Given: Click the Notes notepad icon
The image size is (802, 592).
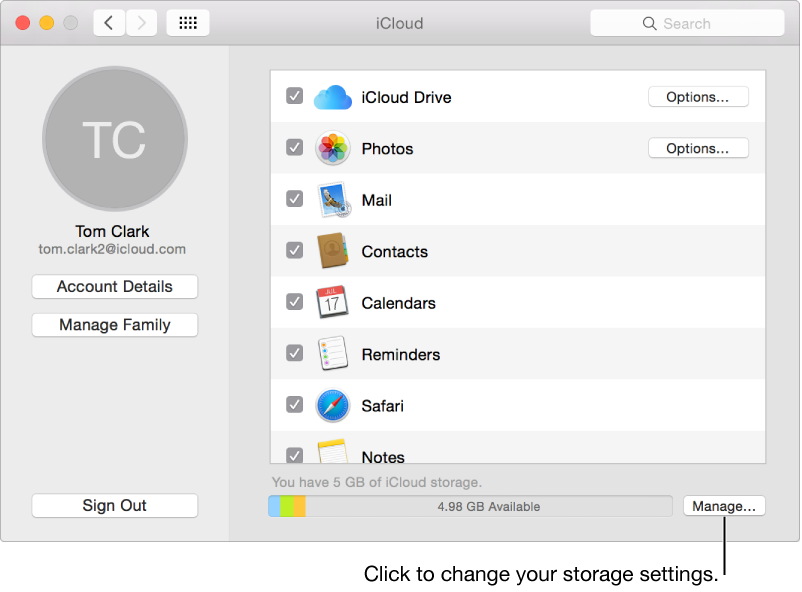Looking at the screenshot, I should click(332, 451).
